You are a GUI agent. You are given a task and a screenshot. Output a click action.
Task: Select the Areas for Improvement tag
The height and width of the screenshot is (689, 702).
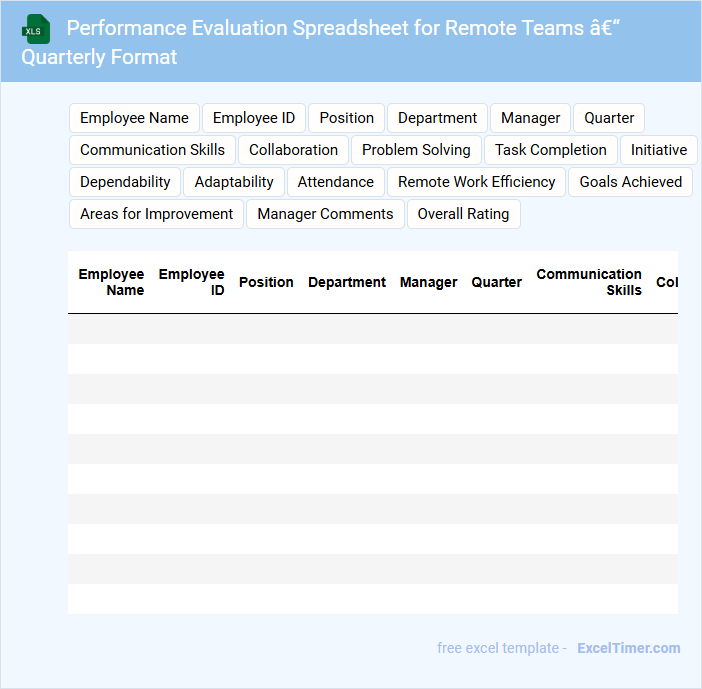point(156,214)
